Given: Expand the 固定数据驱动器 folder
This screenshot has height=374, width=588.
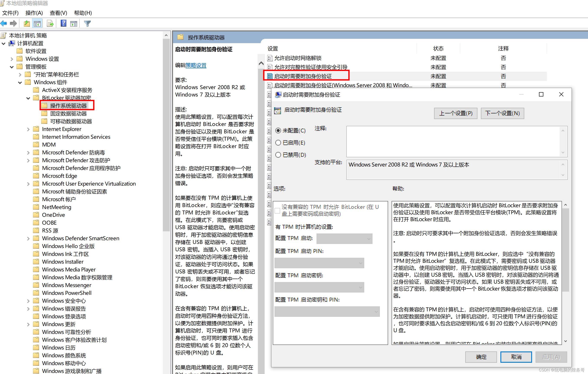Looking at the screenshot, I should (x=66, y=113).
